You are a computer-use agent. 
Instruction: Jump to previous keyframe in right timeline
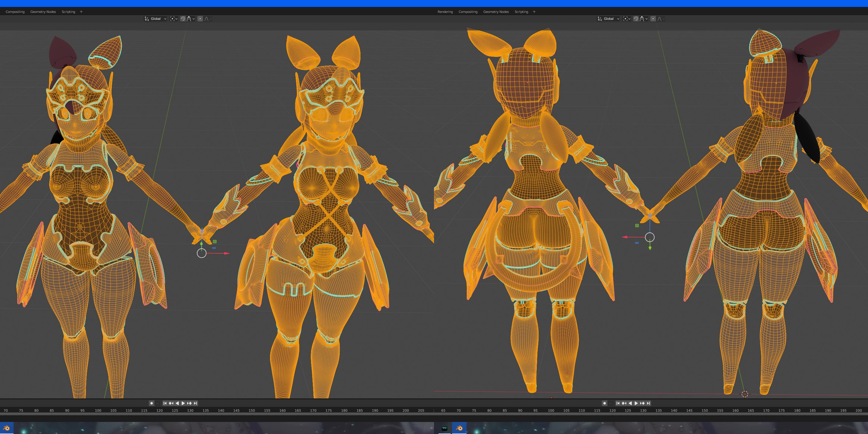(x=624, y=403)
